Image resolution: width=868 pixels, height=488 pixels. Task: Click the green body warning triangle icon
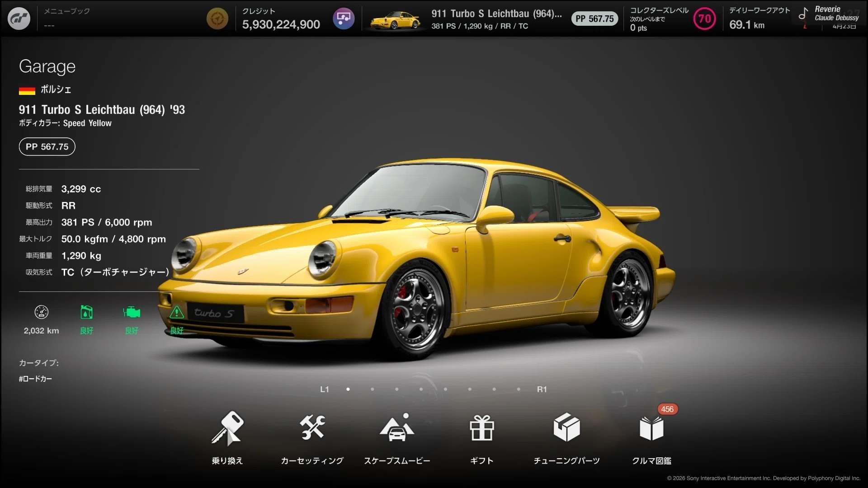click(x=177, y=312)
